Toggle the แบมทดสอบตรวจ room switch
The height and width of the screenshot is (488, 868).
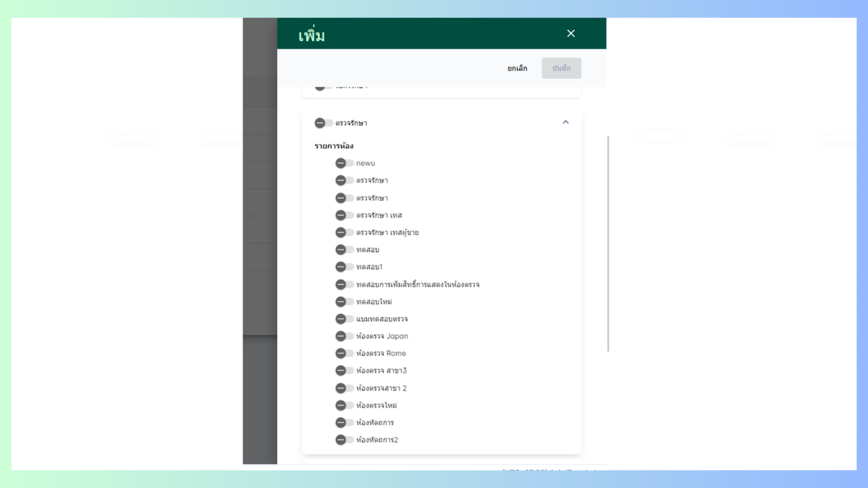coord(344,319)
